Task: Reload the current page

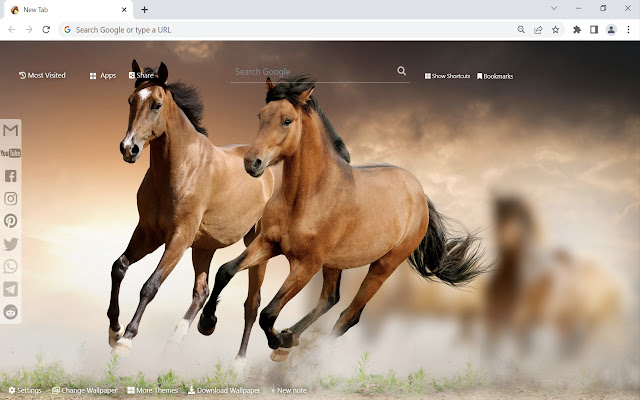Action: tap(46, 29)
